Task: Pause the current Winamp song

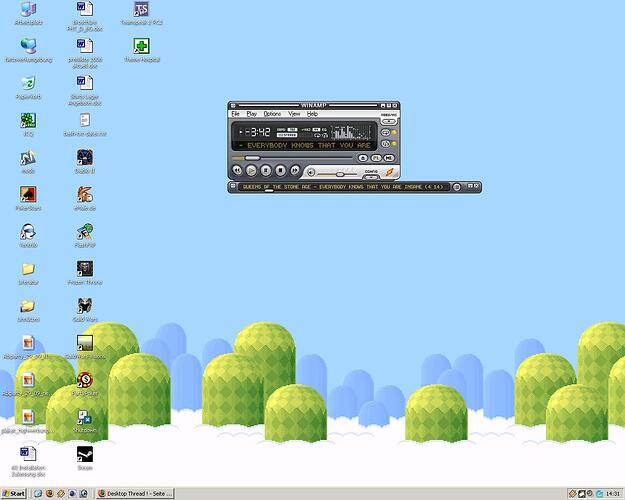Action: click(265, 171)
